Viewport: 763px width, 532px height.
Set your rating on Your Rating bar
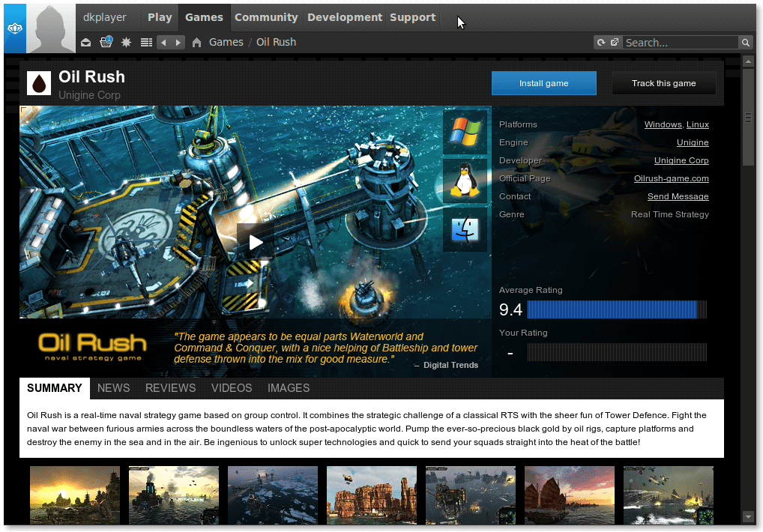(617, 352)
